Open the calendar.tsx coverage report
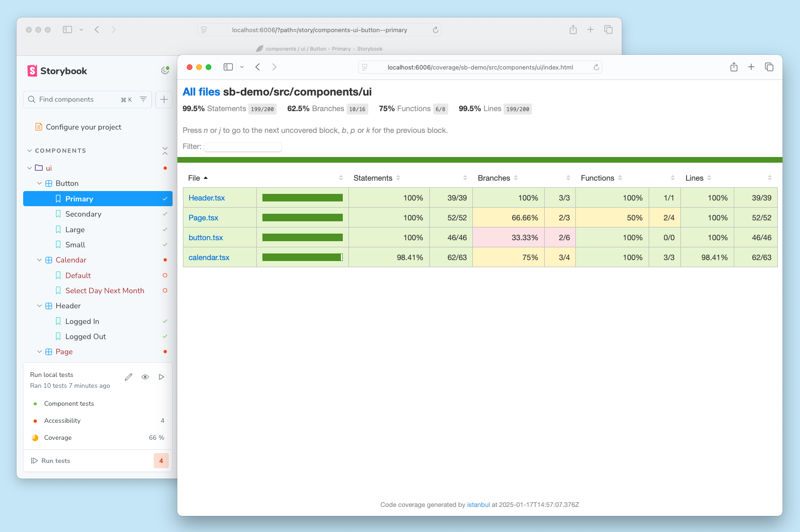This screenshot has width=800, height=532. 209,257
